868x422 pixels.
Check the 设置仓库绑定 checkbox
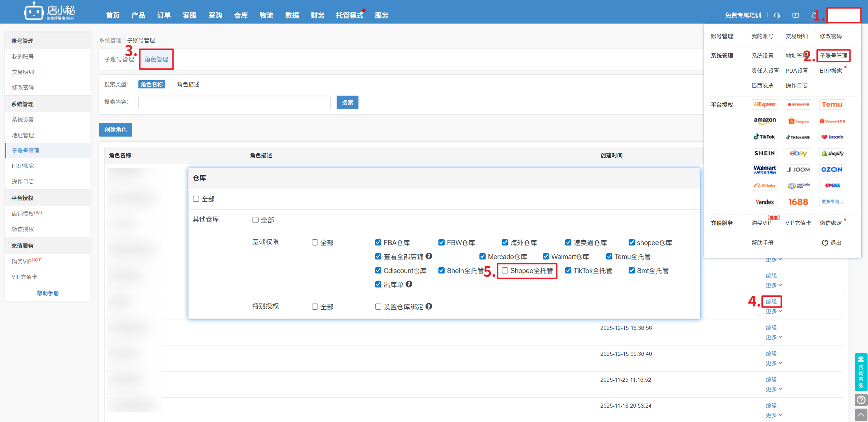pyautogui.click(x=378, y=307)
